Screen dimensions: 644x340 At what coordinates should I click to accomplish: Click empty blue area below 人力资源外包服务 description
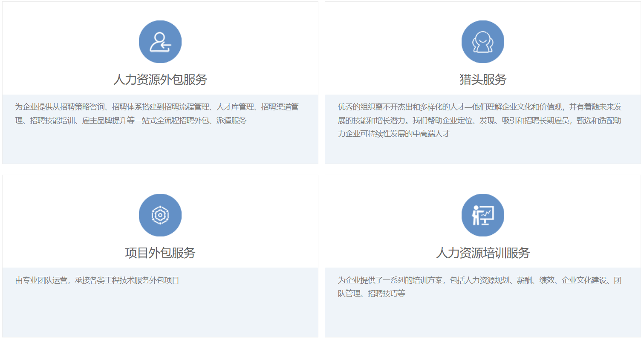[160, 145]
